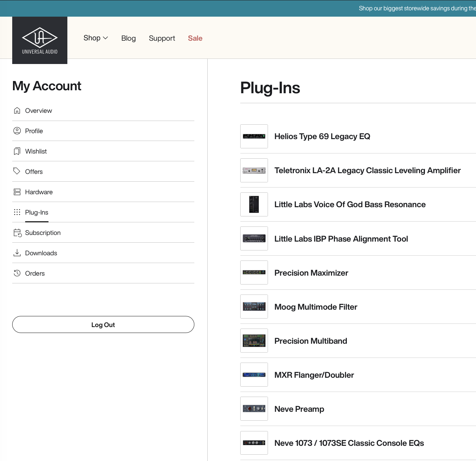476x461 pixels.
Task: Click the Hardware rack icon
Action: 17,192
